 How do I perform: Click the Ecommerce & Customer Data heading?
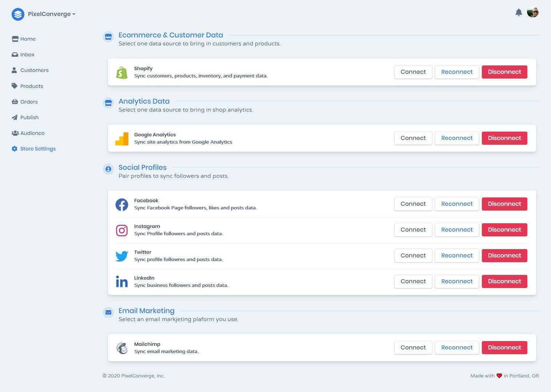(171, 35)
